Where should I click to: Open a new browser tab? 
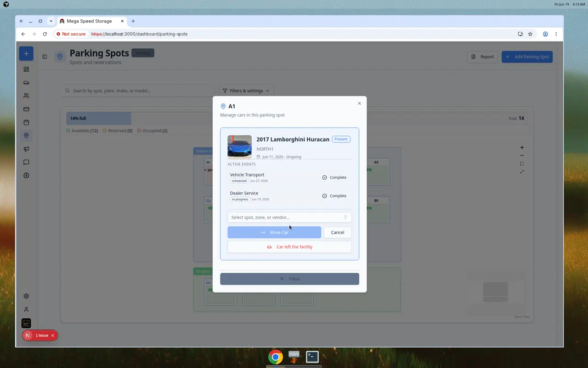(x=133, y=21)
